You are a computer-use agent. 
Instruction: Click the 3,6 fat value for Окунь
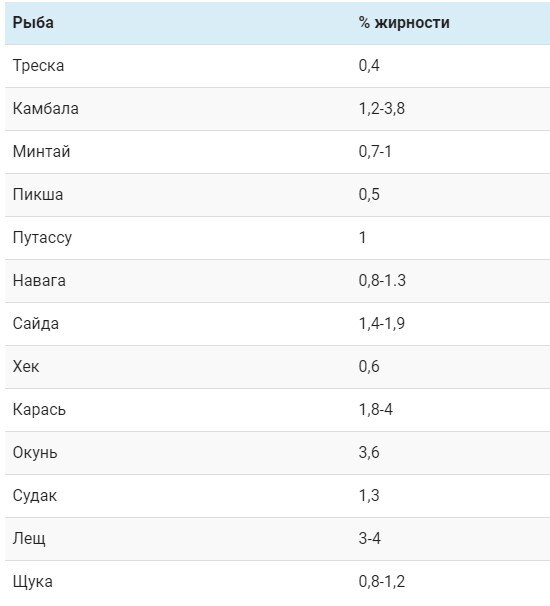tap(369, 452)
